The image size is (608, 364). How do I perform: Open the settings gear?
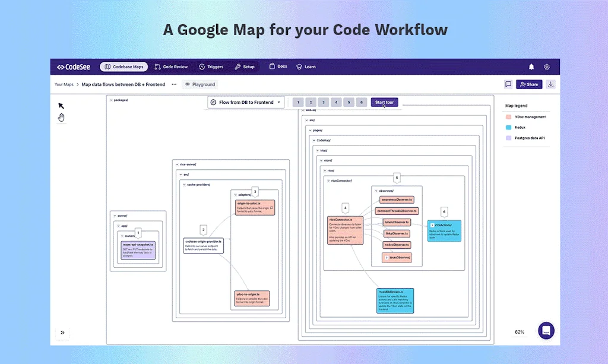[x=546, y=67]
